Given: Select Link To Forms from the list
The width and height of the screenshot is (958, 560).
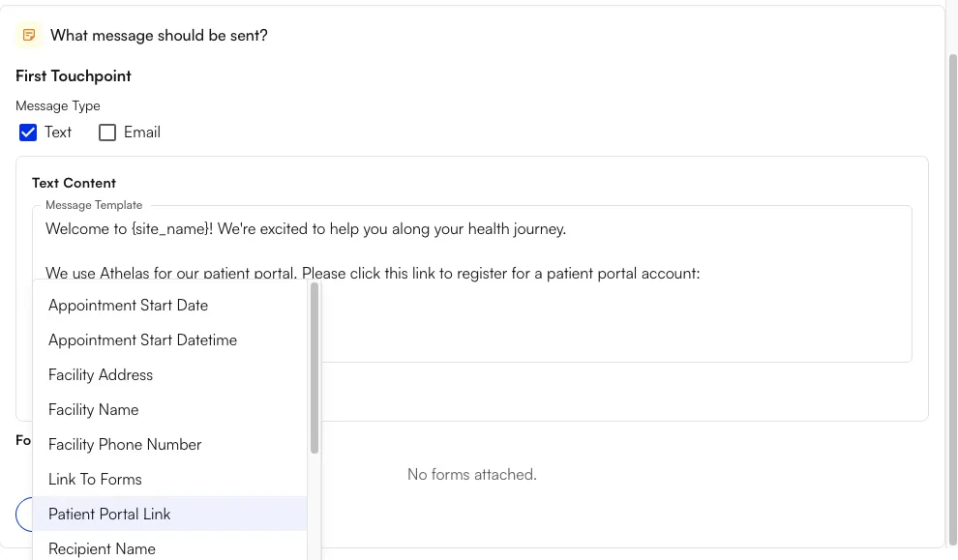Looking at the screenshot, I should point(95,479).
